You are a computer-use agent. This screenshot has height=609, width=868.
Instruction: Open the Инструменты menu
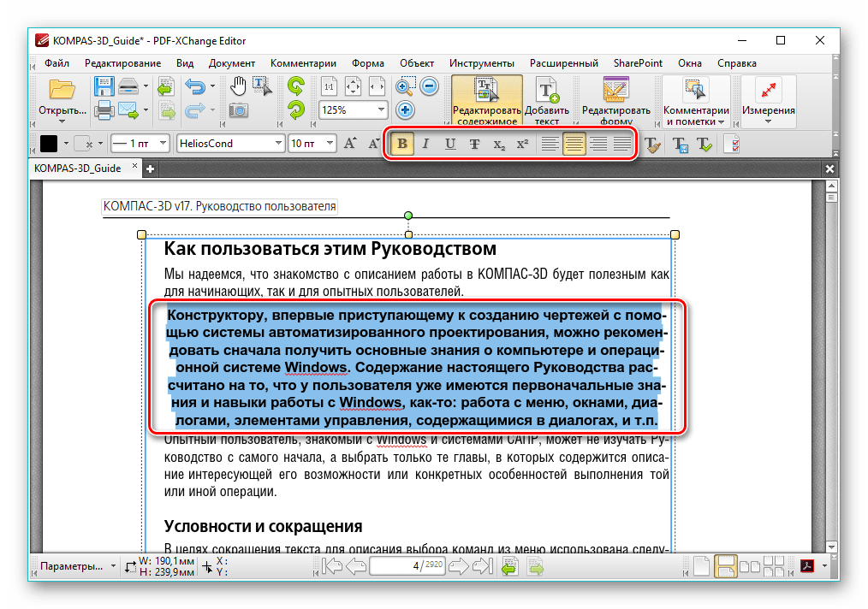pyautogui.click(x=482, y=63)
